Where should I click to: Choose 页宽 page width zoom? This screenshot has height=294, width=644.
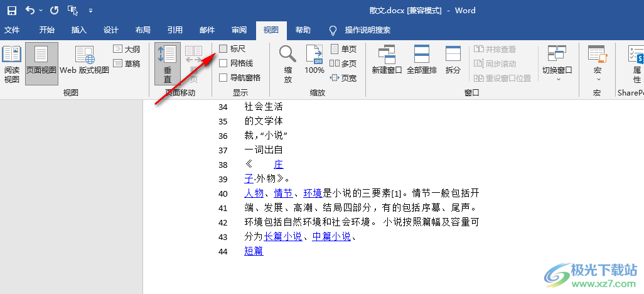point(343,78)
